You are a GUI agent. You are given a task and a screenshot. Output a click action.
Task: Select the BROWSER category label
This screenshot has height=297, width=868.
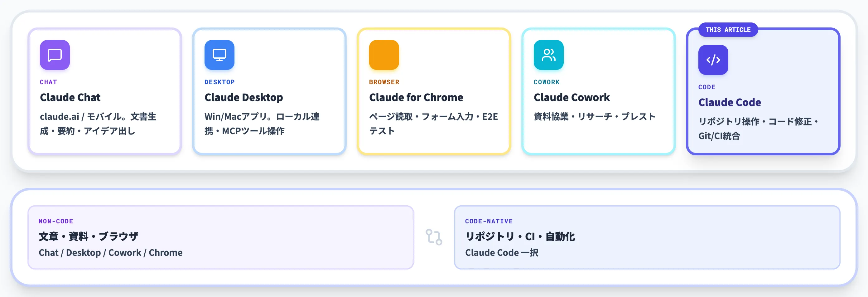[384, 82]
